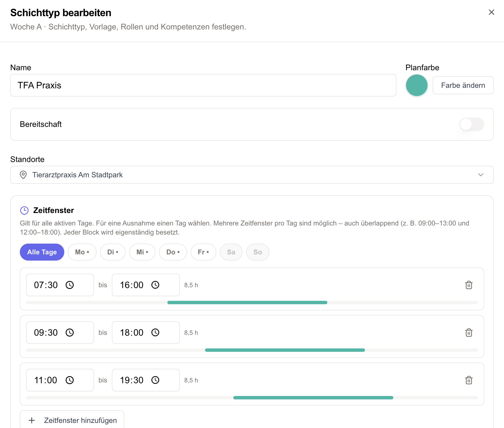
Task: Open the time picker clock icon for 07:30
Action: pyautogui.click(x=70, y=285)
